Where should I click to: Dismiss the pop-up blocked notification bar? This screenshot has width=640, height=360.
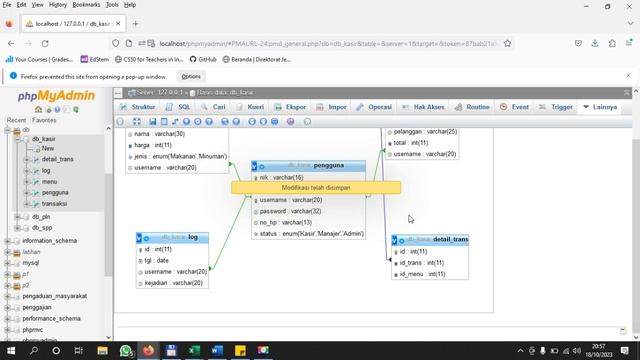628,76
